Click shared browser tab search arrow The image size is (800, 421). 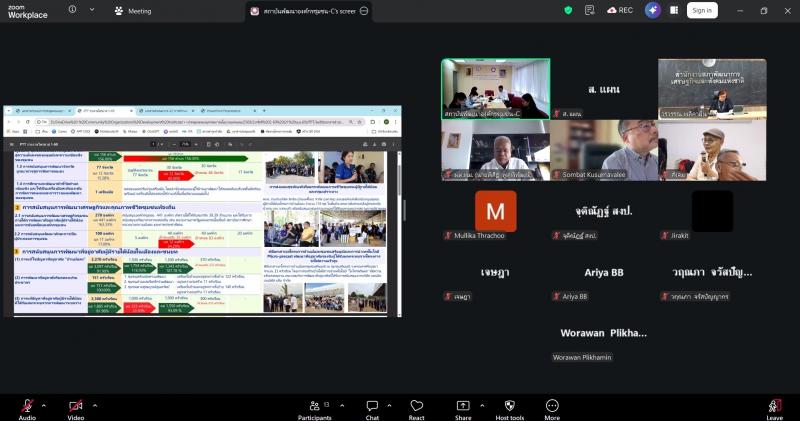click(9, 111)
